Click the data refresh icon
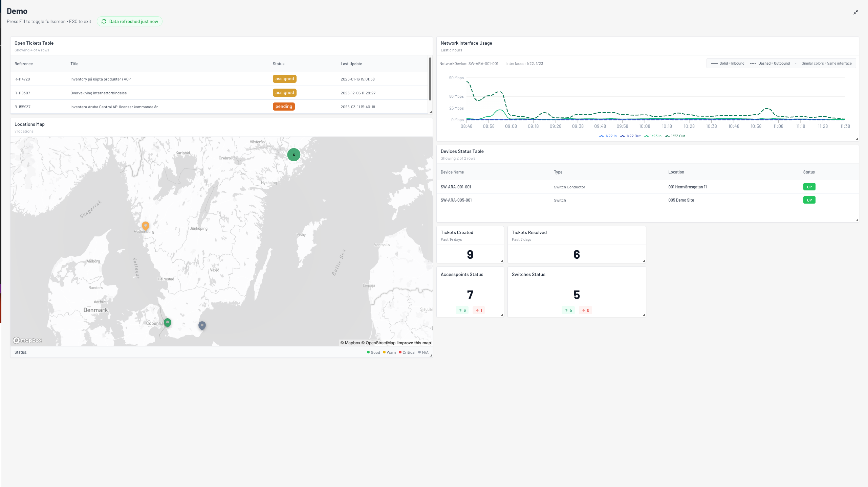 pos(104,21)
